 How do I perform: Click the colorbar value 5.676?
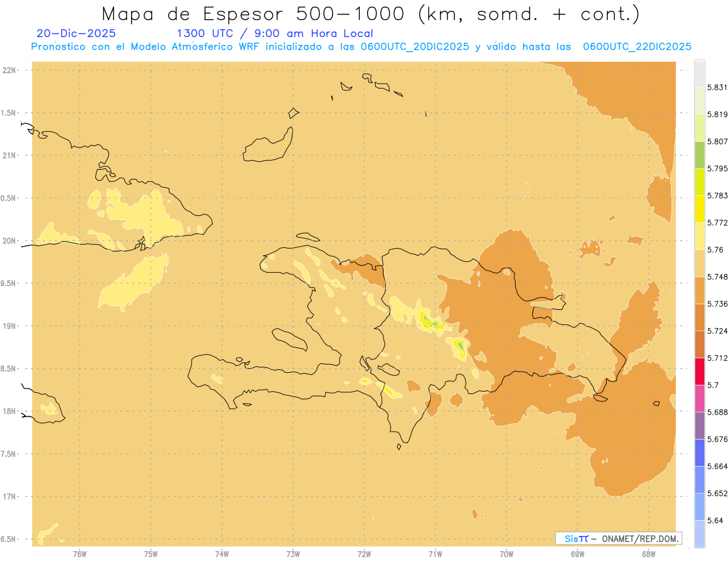pyautogui.click(x=718, y=439)
